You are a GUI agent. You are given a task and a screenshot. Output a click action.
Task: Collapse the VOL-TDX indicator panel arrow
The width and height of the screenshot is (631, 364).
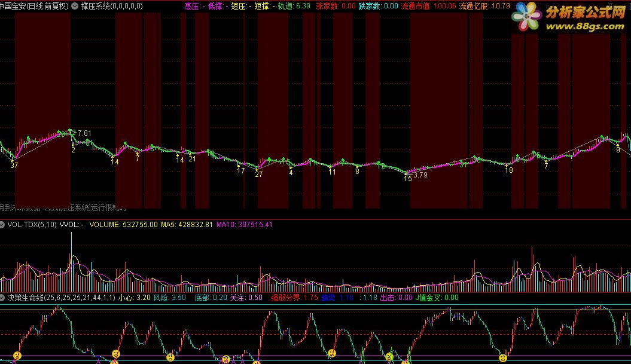tap(3, 225)
